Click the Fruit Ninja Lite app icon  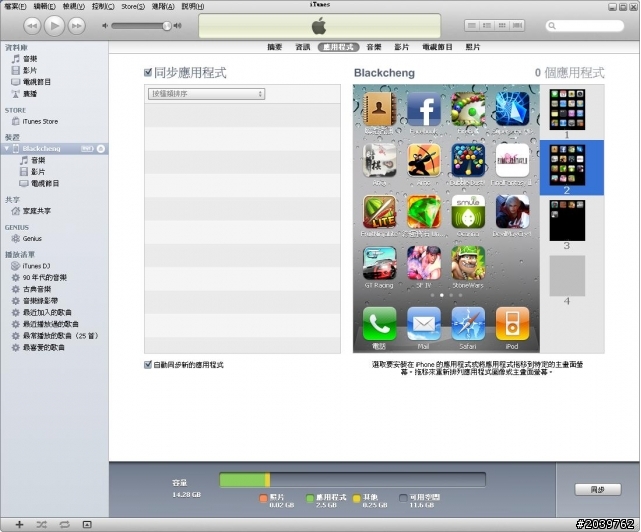pos(379,212)
